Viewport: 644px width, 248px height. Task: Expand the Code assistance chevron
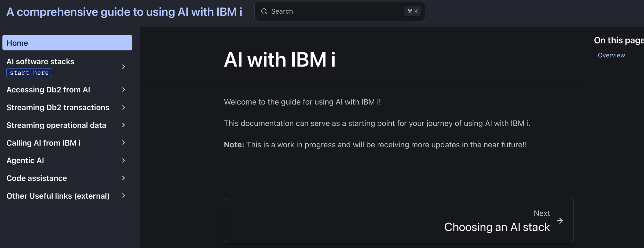123,178
